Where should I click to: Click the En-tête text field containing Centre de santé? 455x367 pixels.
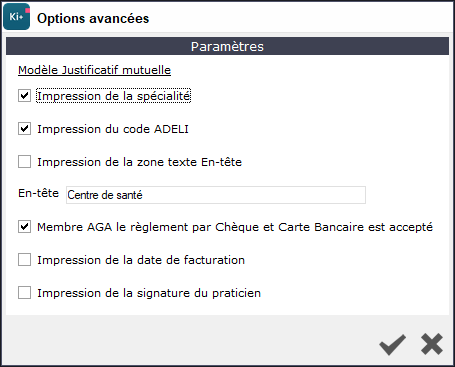(x=216, y=195)
